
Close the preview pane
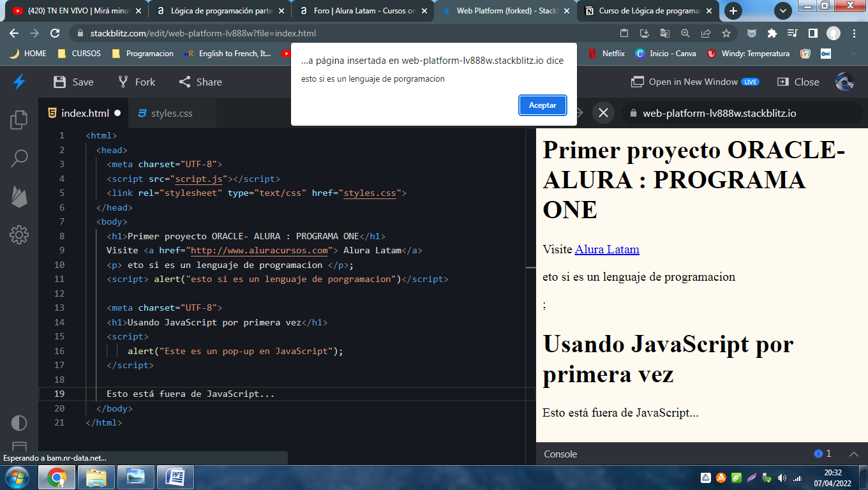click(x=798, y=82)
